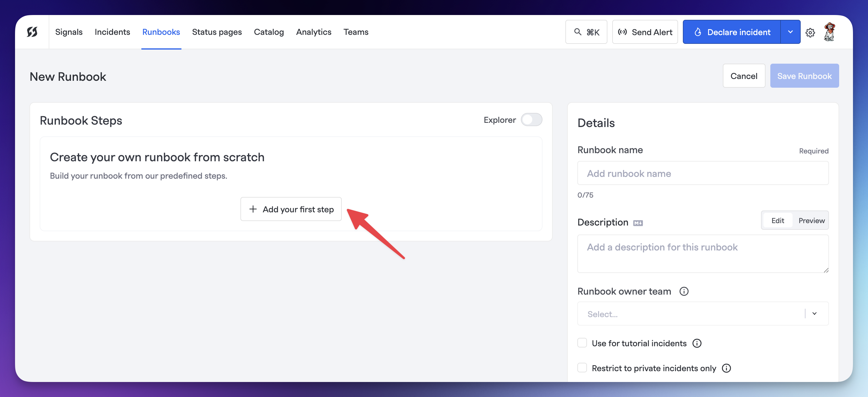Image resolution: width=868 pixels, height=397 pixels.
Task: Open Status pages in navigation
Action: 217,32
